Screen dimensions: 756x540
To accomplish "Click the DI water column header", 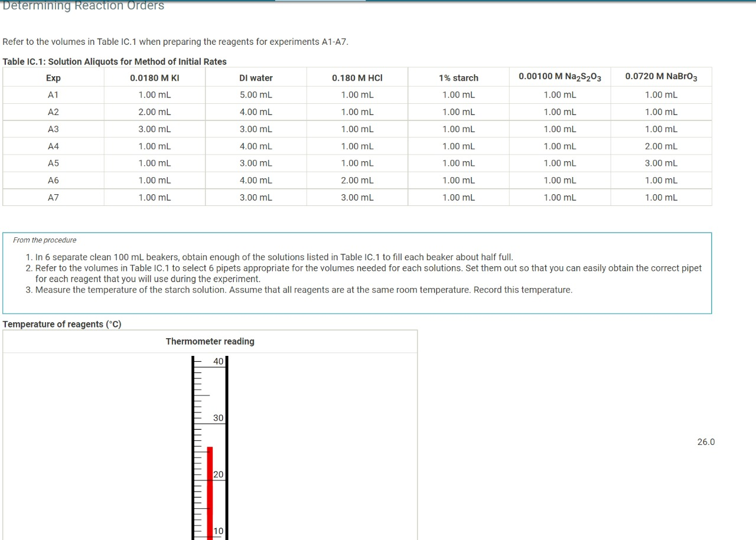I will pos(255,77).
